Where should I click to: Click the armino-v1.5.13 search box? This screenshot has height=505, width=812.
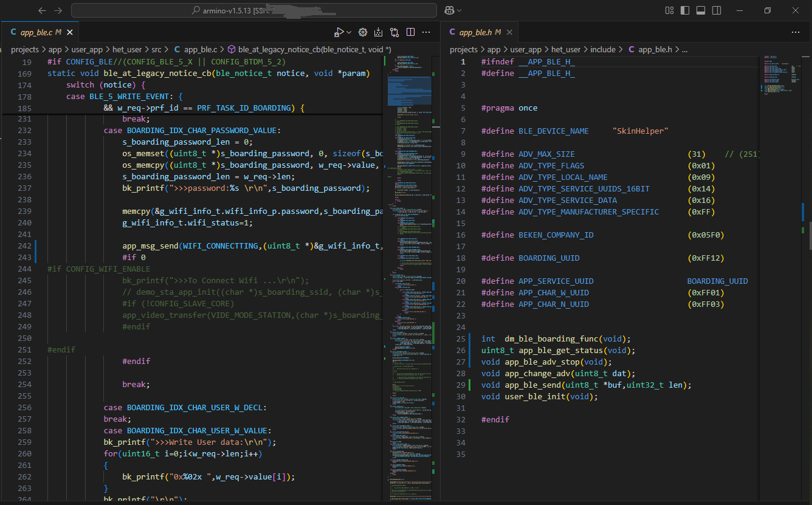pyautogui.click(x=254, y=10)
